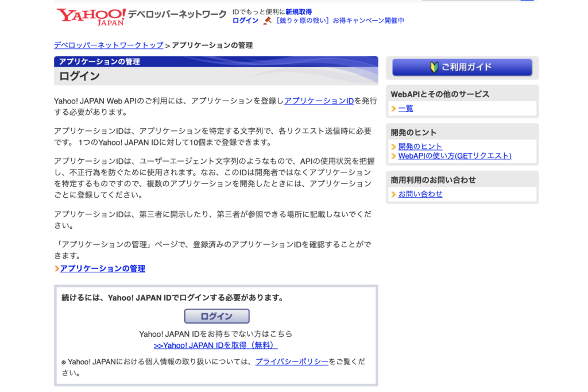This screenshot has height=392, width=588.
Task: Click the orange arrow beside 一覧
Action: 393,109
